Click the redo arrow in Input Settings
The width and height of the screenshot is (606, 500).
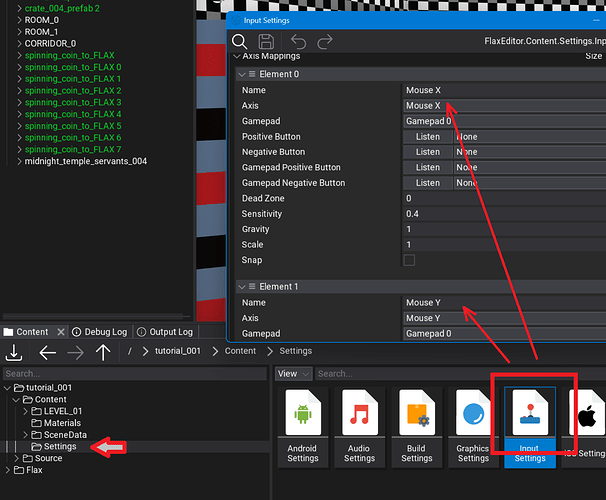click(x=325, y=42)
